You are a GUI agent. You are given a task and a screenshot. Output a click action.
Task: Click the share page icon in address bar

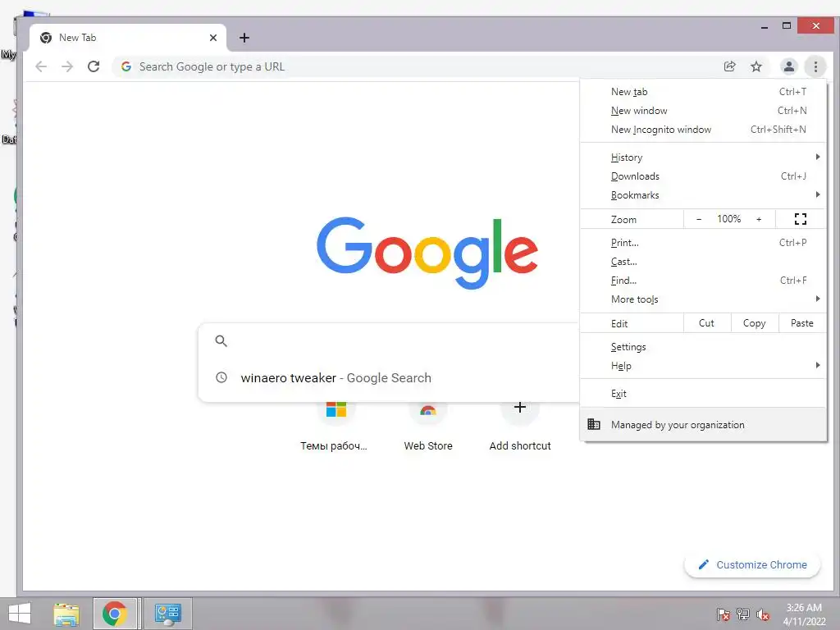point(729,66)
